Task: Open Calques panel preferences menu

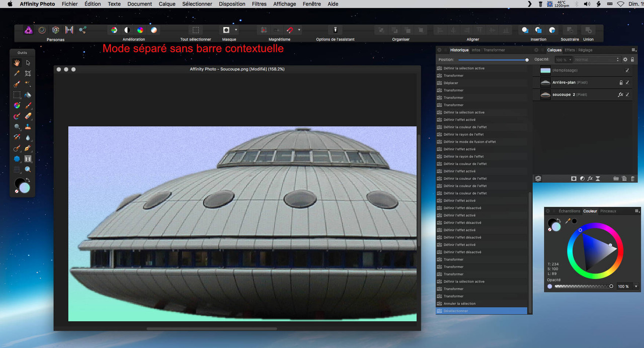Action: (x=634, y=50)
